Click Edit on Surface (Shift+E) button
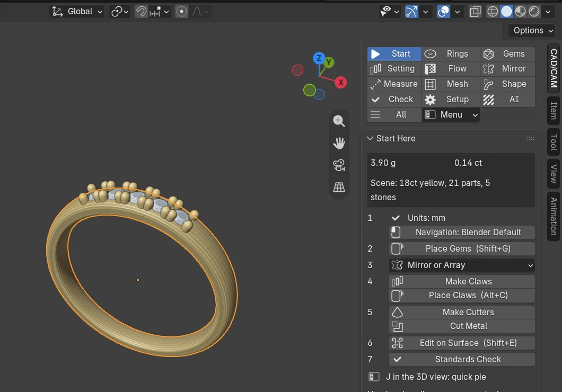Viewport: 562px width, 392px height. point(462,343)
